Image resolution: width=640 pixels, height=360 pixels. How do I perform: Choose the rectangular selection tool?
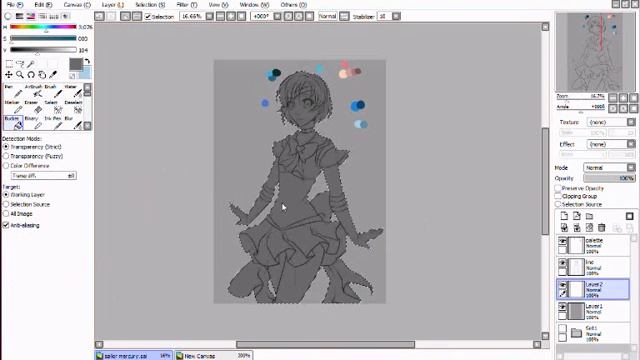[9, 64]
